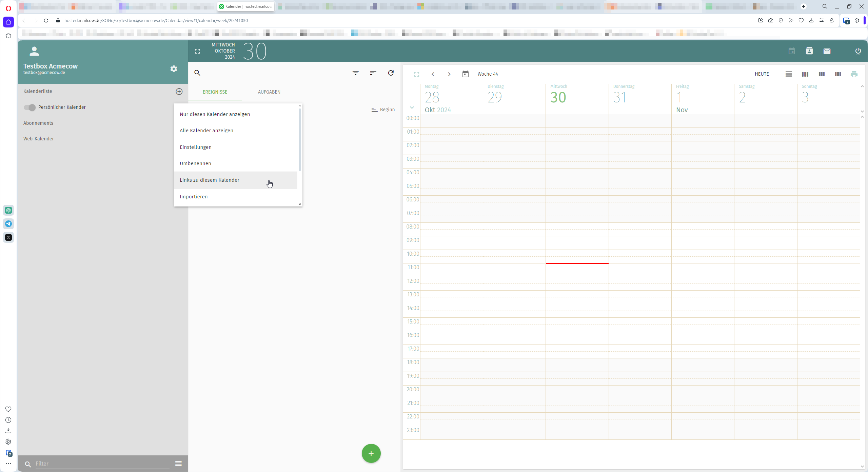Open the Beginn sort dropdown
This screenshot has height=472, width=868.
(x=383, y=109)
